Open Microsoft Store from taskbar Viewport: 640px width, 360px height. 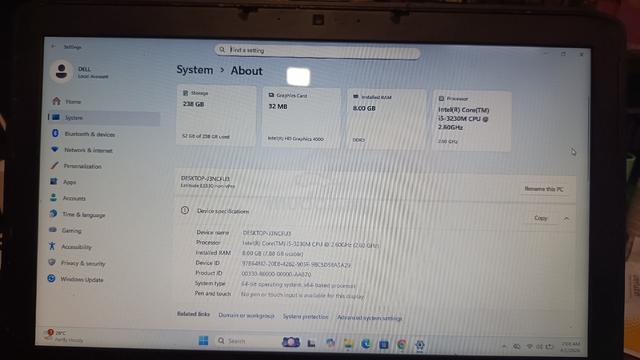pyautogui.click(x=384, y=345)
